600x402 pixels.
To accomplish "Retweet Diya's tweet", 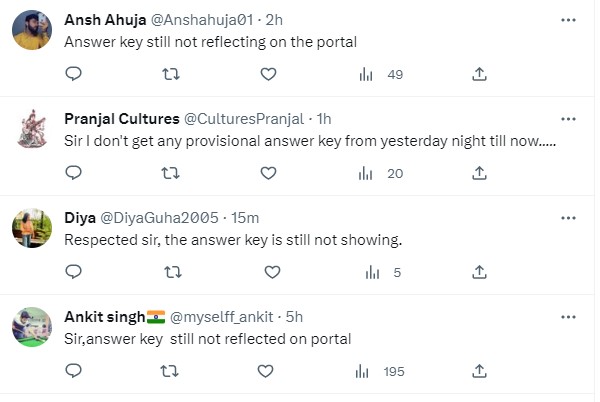I will tap(170, 272).
